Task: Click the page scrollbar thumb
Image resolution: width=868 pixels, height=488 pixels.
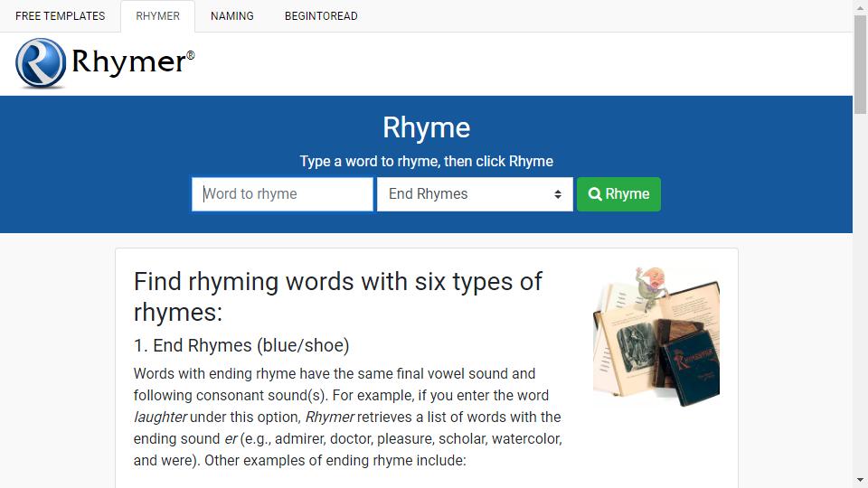Action: 860,65
